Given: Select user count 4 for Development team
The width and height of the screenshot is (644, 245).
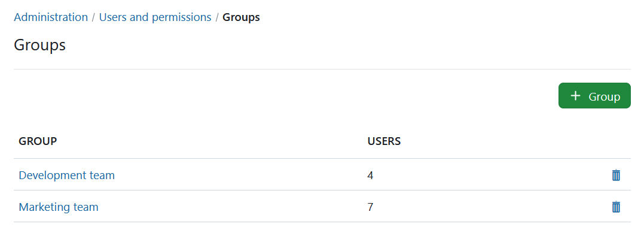Looking at the screenshot, I should 371,176.
